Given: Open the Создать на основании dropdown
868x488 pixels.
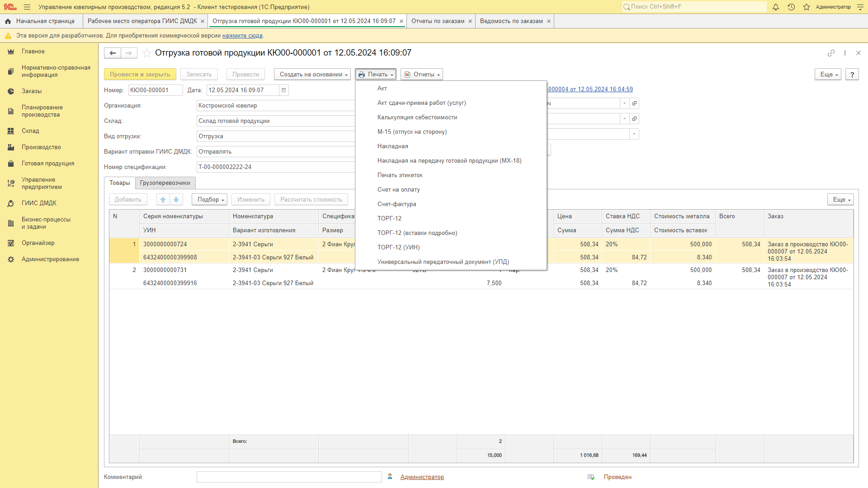Looking at the screenshot, I should click(x=312, y=75).
